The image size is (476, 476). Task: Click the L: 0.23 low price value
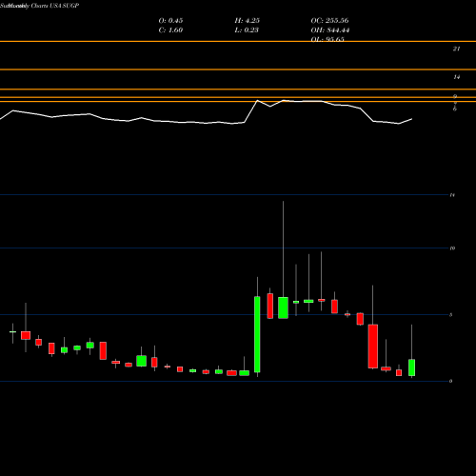pyautogui.click(x=247, y=30)
